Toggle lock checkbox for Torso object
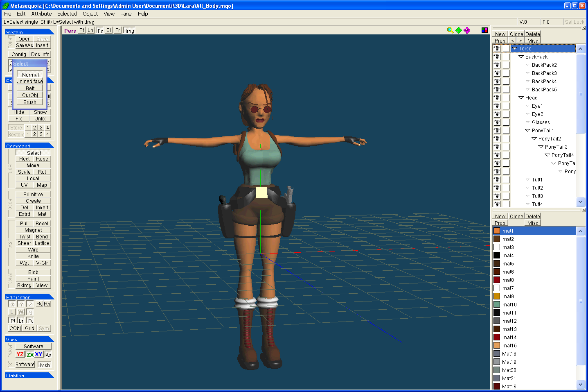Screen dimensions: 588x392 pos(506,48)
